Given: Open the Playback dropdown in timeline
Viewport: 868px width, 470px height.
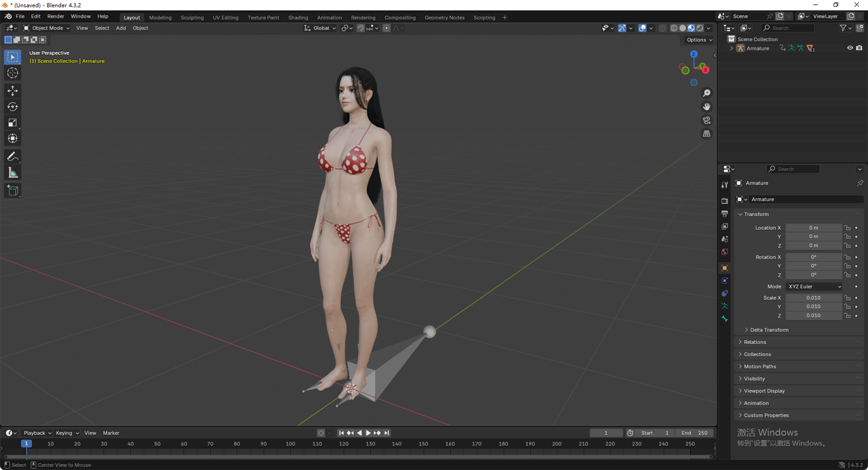Looking at the screenshot, I should pyautogui.click(x=38, y=433).
